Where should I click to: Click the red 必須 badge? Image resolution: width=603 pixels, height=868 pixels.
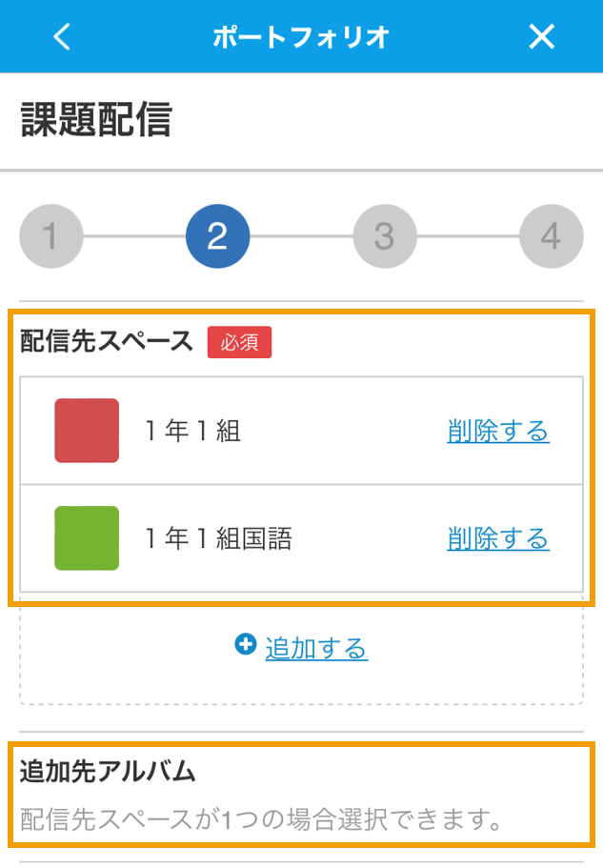coord(239,342)
